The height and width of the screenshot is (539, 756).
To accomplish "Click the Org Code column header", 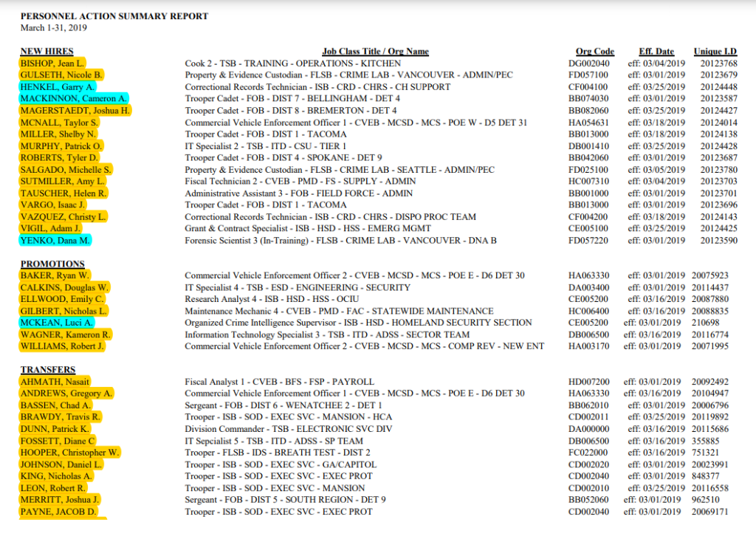I will click(x=594, y=52).
